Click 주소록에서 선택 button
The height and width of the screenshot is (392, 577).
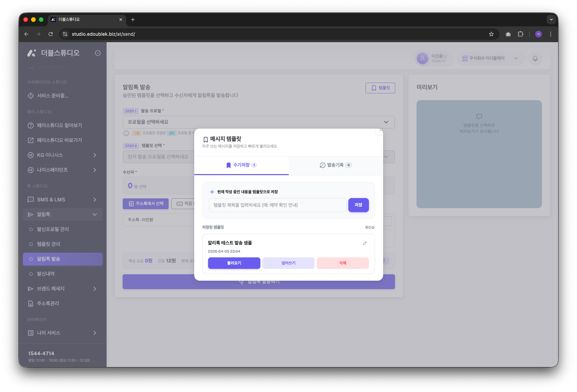[146, 204]
